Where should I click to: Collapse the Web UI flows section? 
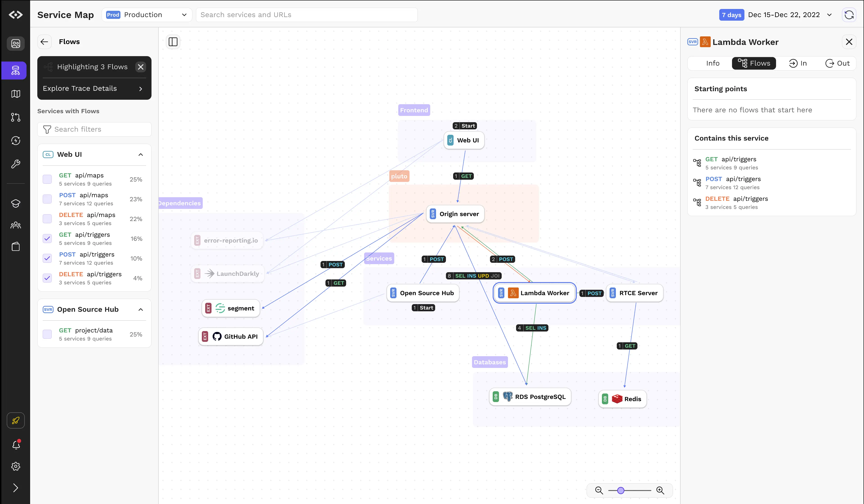(140, 155)
